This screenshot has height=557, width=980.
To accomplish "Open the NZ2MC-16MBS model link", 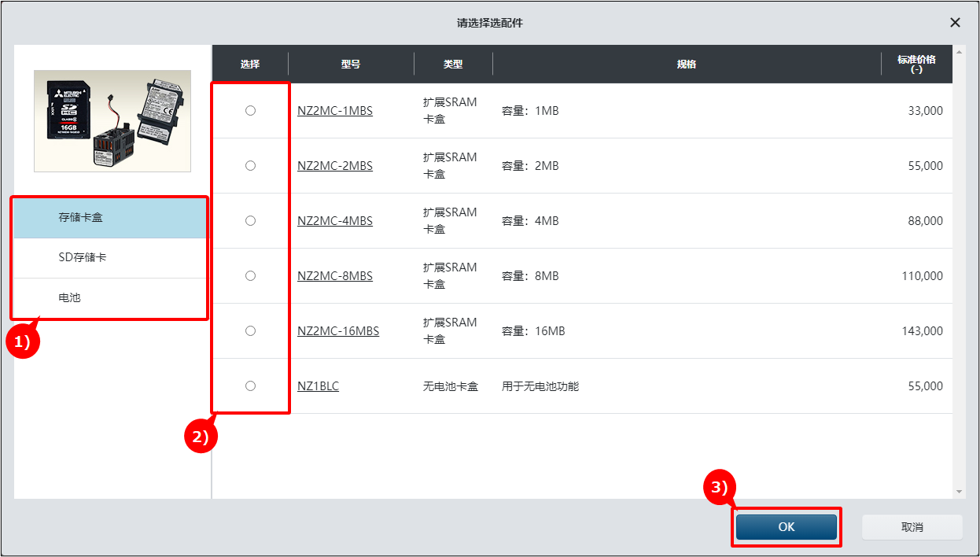I will [x=338, y=331].
